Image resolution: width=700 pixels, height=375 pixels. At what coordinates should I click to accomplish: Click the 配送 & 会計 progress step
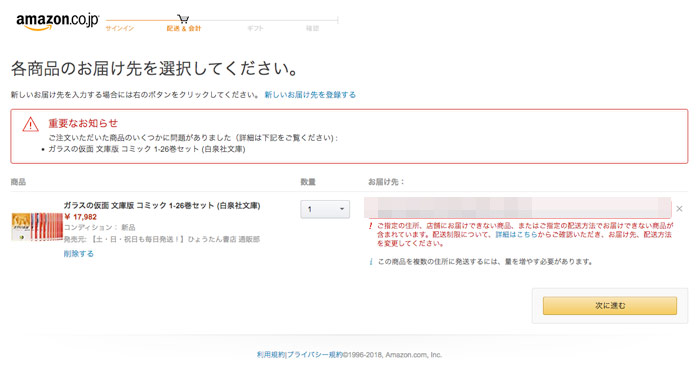pos(183,28)
